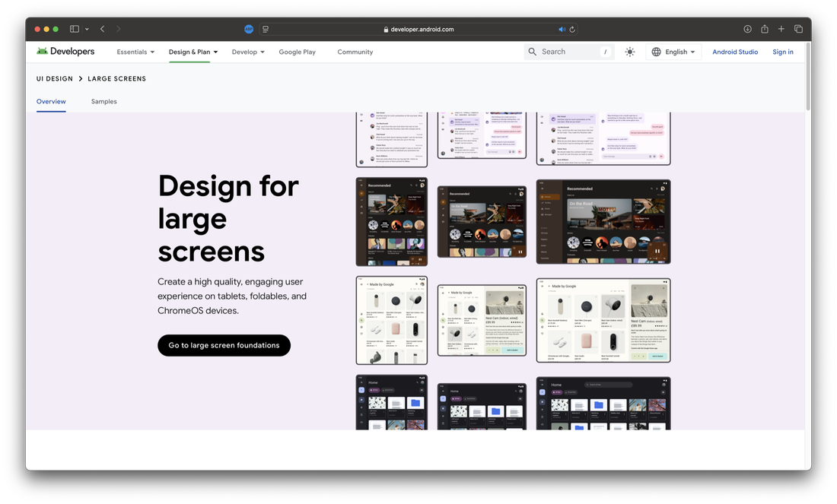The height and width of the screenshot is (504, 837).
Task: Focus the site Search field
Action: (x=569, y=52)
